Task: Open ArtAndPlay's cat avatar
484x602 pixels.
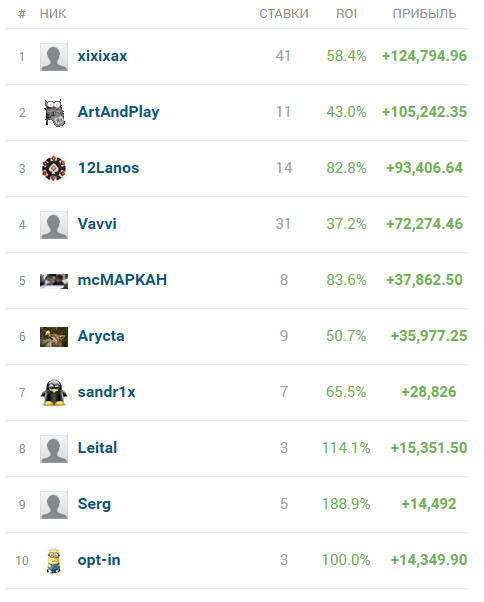Action: coord(54,113)
